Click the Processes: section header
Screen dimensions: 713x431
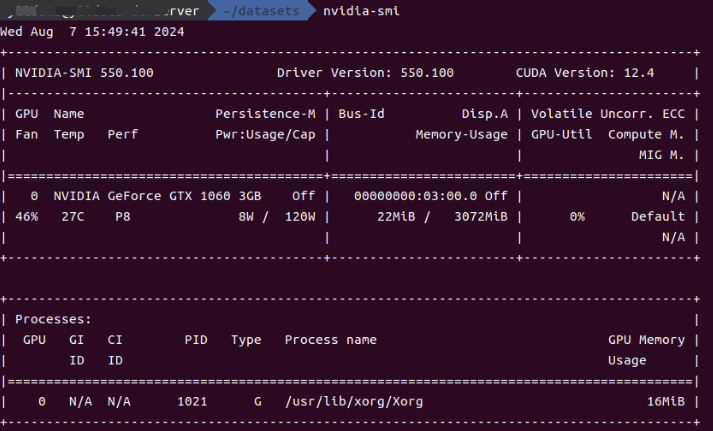pyautogui.click(x=54, y=319)
